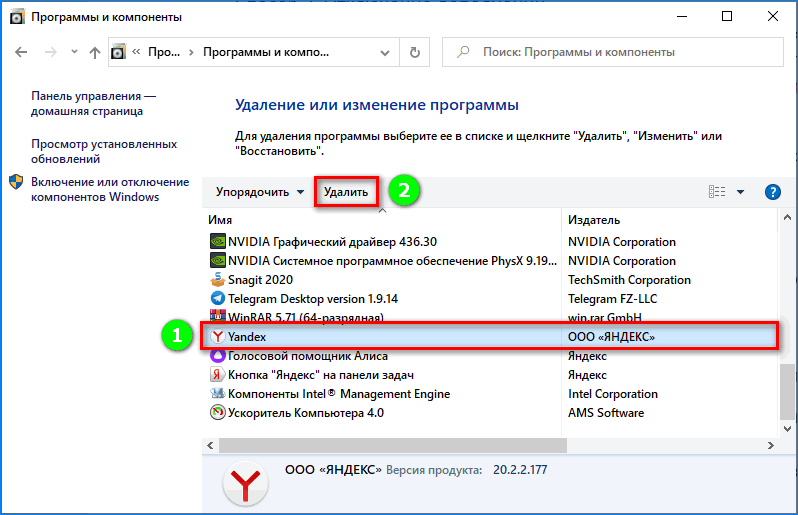Click the address bar control panel icon

pyautogui.click(x=118, y=52)
